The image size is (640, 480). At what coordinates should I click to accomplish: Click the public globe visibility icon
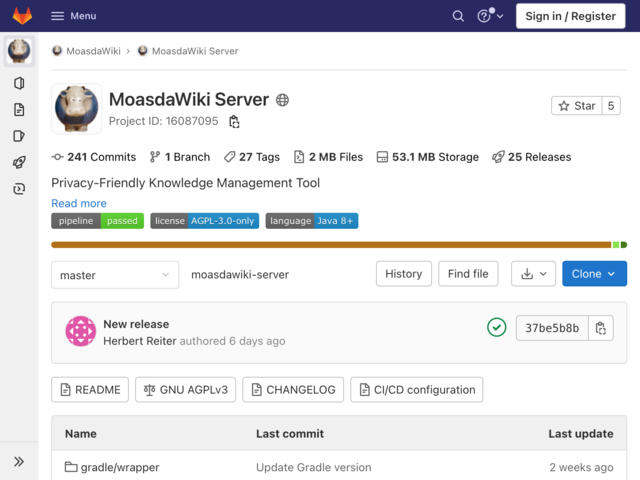pyautogui.click(x=282, y=100)
